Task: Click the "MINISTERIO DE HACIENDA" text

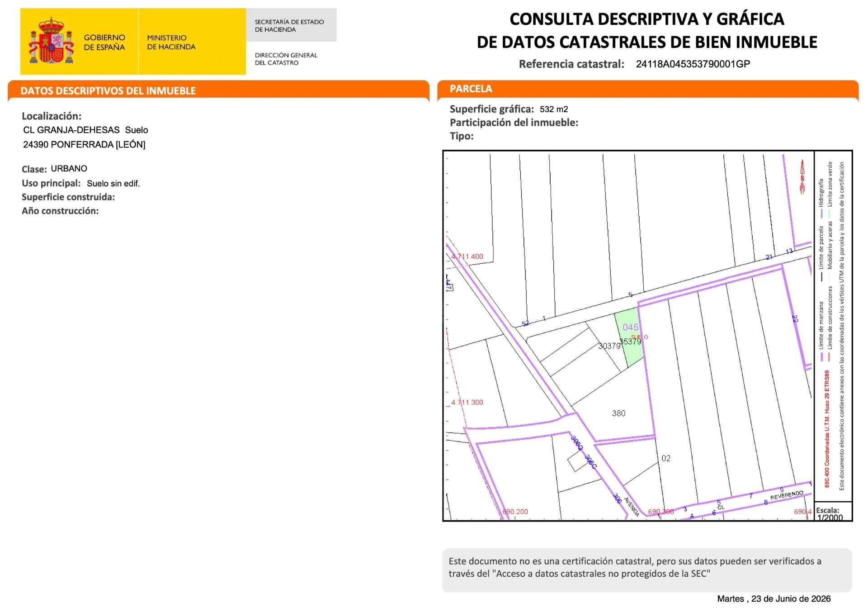Action: point(171,43)
